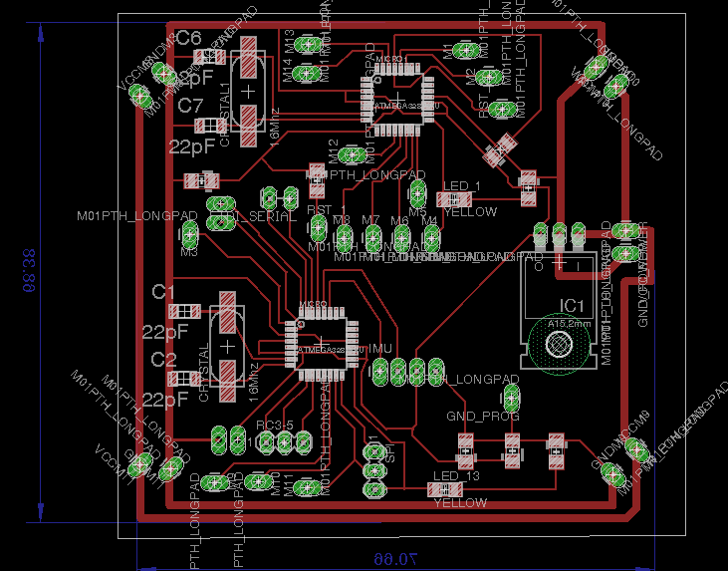Click the M2 long pad
728x571 pixels.
click(489, 78)
